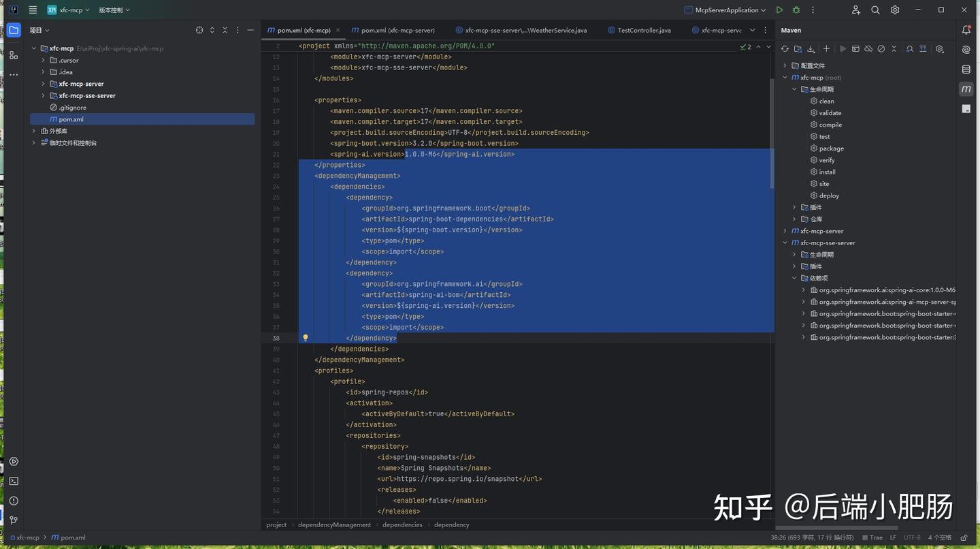
Task: Collapse the 生命周期 node in Maven panel
Action: 794,89
